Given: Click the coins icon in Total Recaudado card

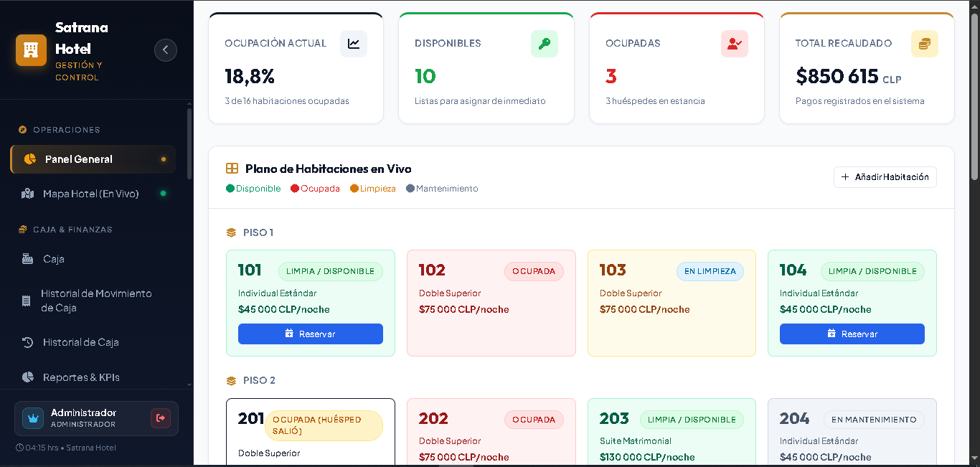Looking at the screenshot, I should point(925,44).
